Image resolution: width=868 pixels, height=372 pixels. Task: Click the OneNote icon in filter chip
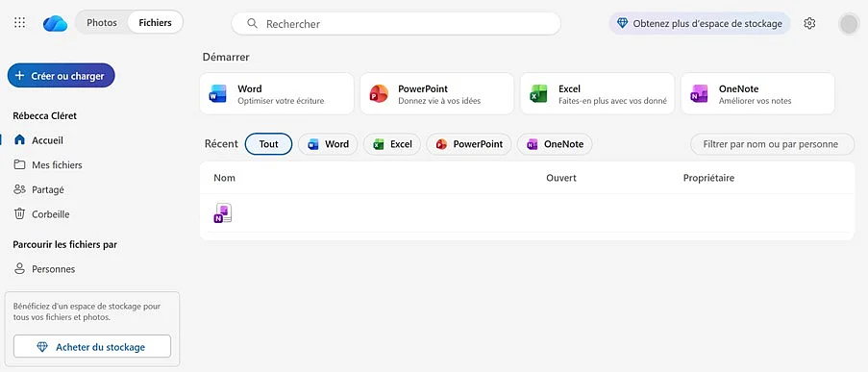click(x=532, y=144)
